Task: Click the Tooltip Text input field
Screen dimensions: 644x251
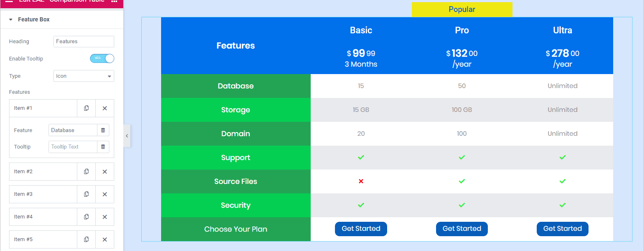Action: point(73,146)
